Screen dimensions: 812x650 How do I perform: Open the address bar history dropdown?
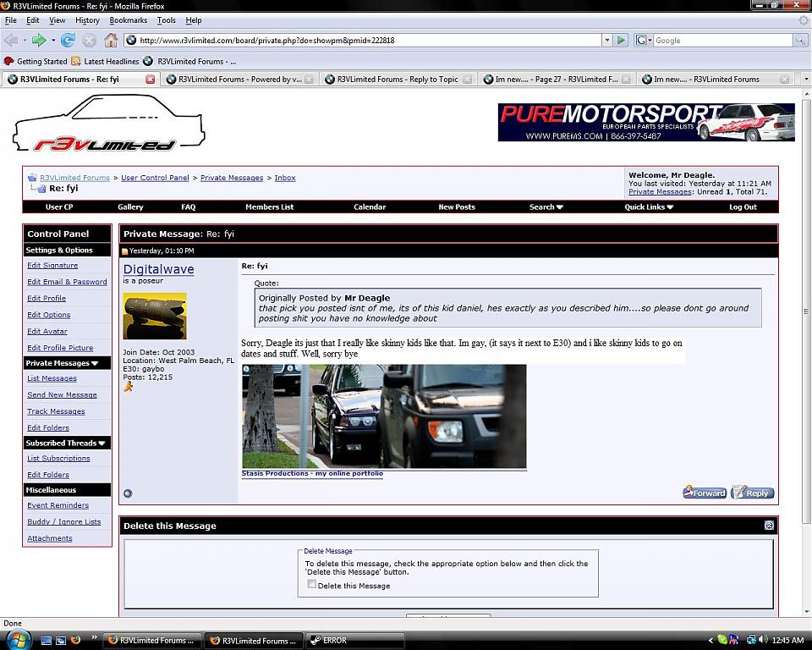pos(606,40)
